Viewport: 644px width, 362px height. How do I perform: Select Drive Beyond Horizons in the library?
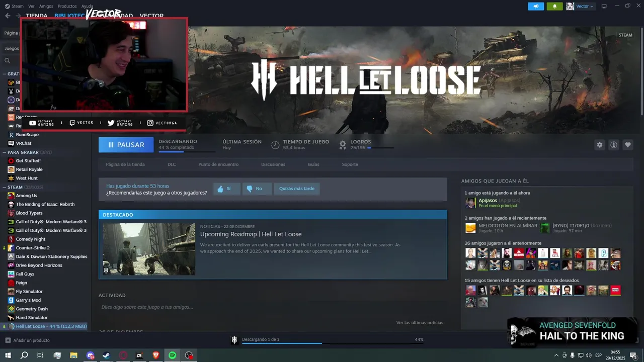39,265
